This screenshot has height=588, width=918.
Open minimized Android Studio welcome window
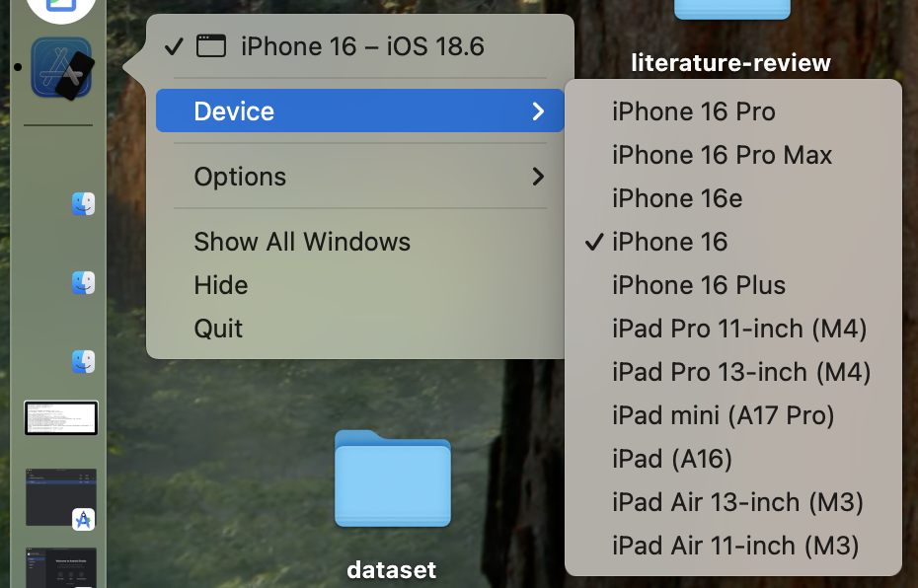(61, 567)
